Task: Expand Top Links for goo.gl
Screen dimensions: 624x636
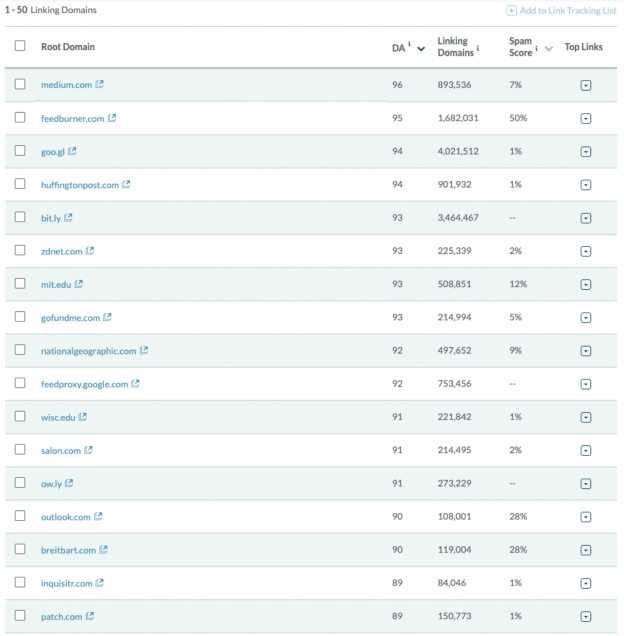Action: 585,152
